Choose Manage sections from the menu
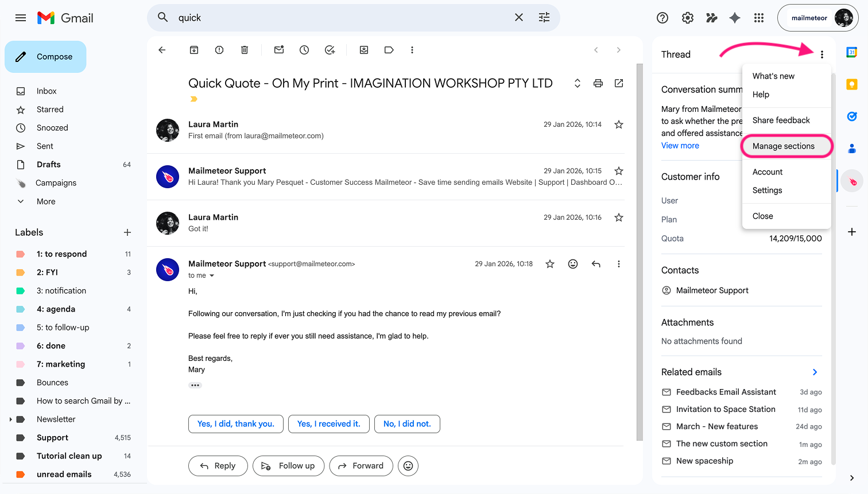 pos(784,146)
